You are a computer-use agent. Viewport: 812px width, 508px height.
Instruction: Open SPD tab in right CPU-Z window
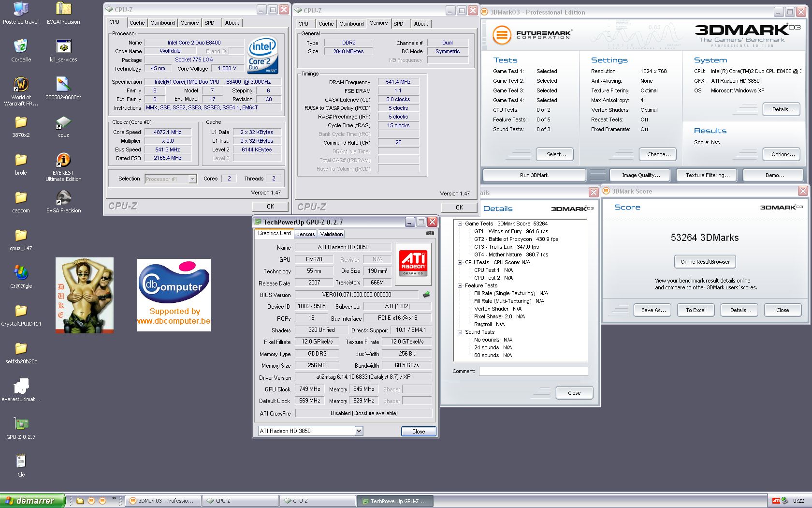coord(398,24)
